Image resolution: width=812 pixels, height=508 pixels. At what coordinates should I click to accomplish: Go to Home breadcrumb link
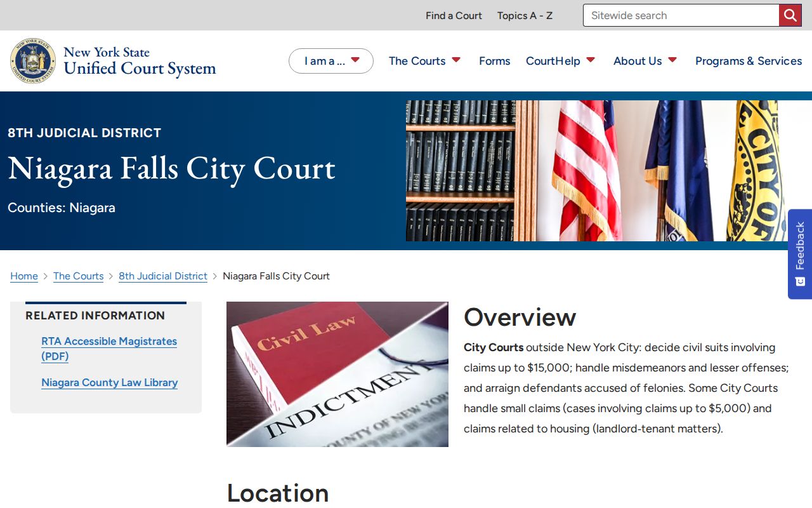pyautogui.click(x=24, y=276)
